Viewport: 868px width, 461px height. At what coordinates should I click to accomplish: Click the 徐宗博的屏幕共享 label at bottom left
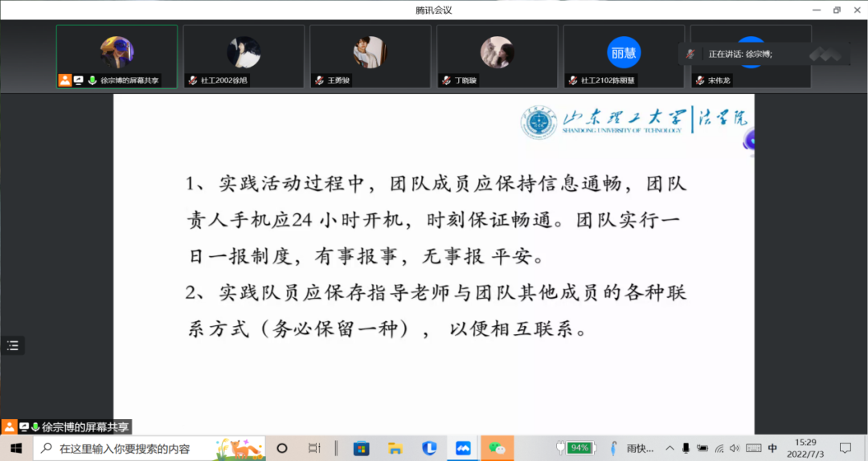(85, 427)
